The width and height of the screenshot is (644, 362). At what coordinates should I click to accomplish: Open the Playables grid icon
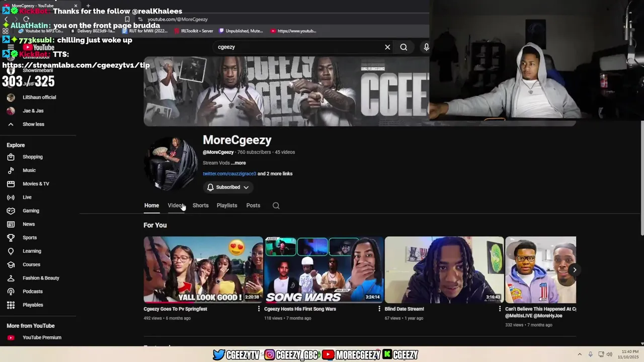click(11, 305)
